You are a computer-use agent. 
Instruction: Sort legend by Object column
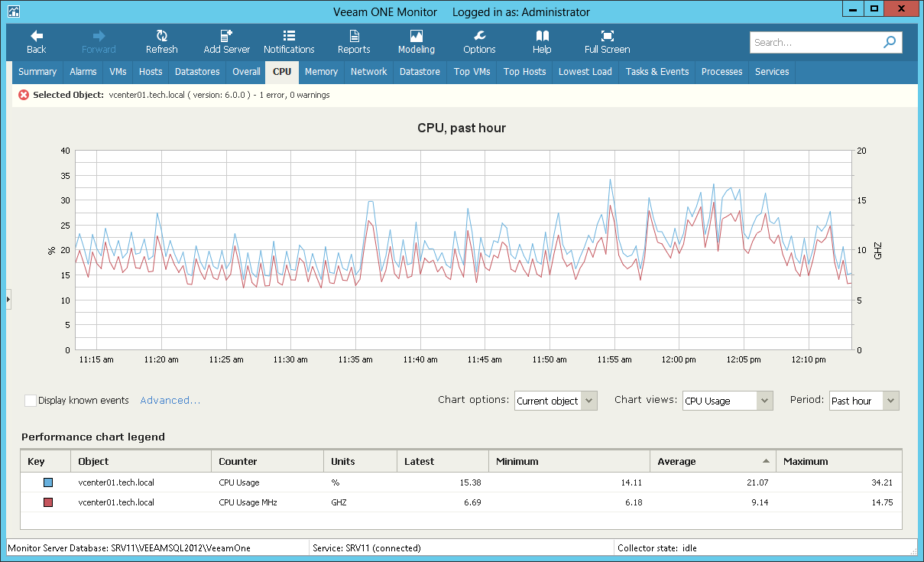point(141,461)
